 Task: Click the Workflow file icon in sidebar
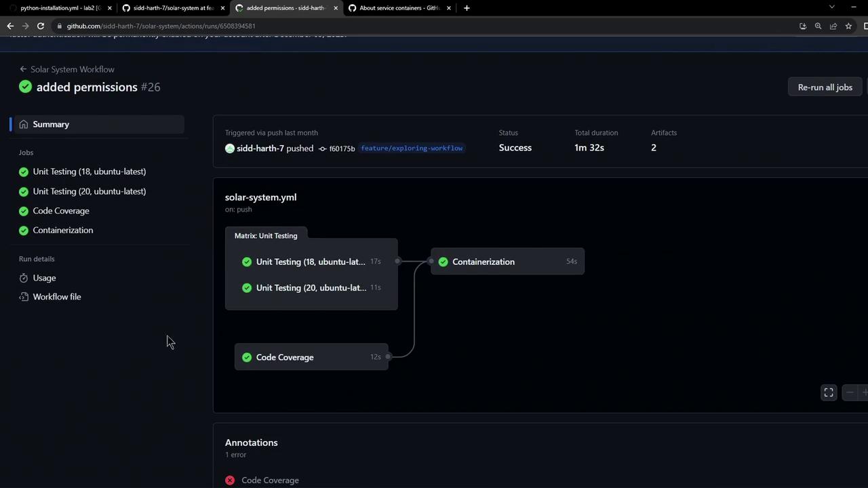tap(24, 297)
